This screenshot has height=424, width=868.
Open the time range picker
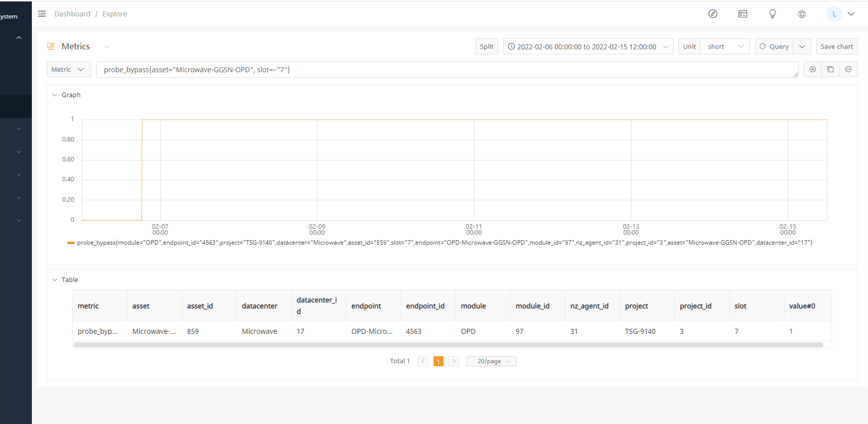point(587,46)
